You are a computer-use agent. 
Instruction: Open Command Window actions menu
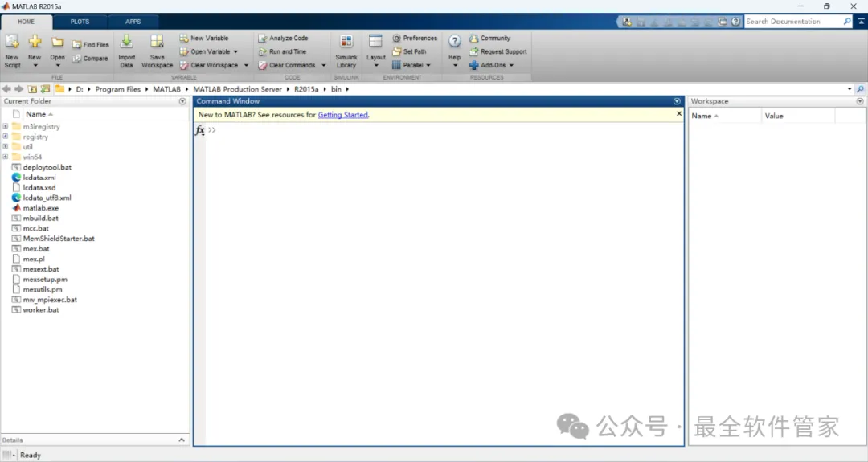click(677, 101)
